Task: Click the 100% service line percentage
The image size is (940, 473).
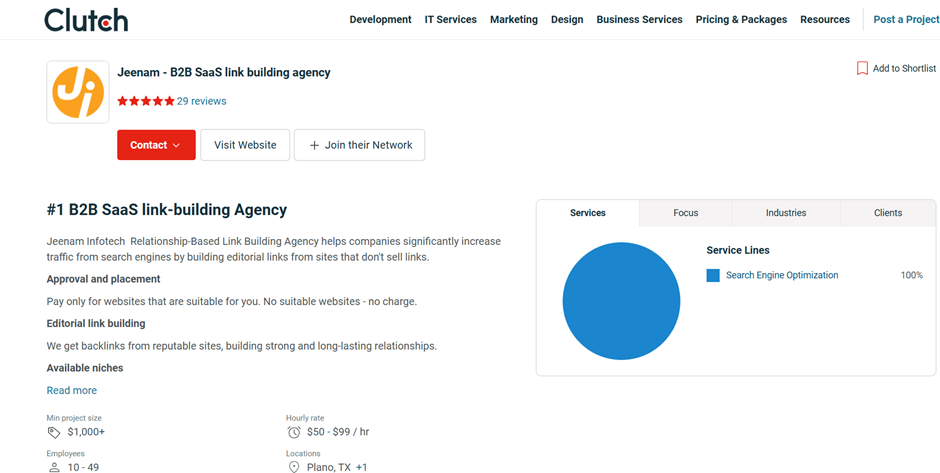Action: coord(912,275)
